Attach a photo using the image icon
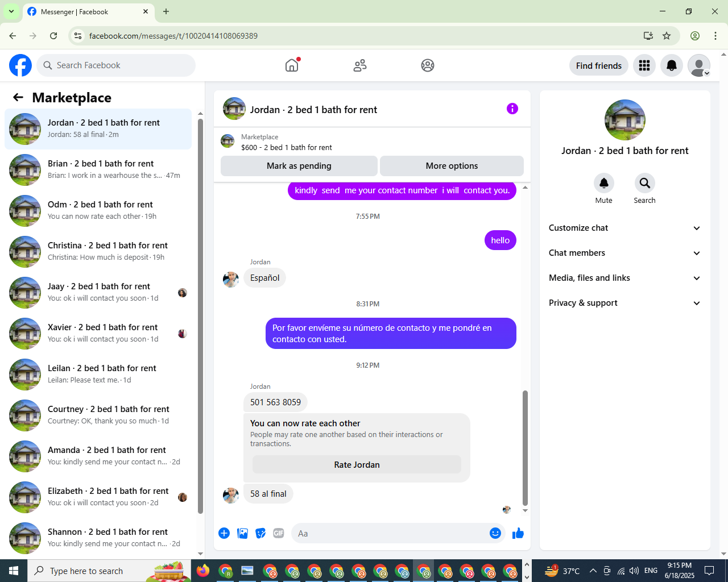The width and height of the screenshot is (728, 582). pyautogui.click(x=242, y=533)
